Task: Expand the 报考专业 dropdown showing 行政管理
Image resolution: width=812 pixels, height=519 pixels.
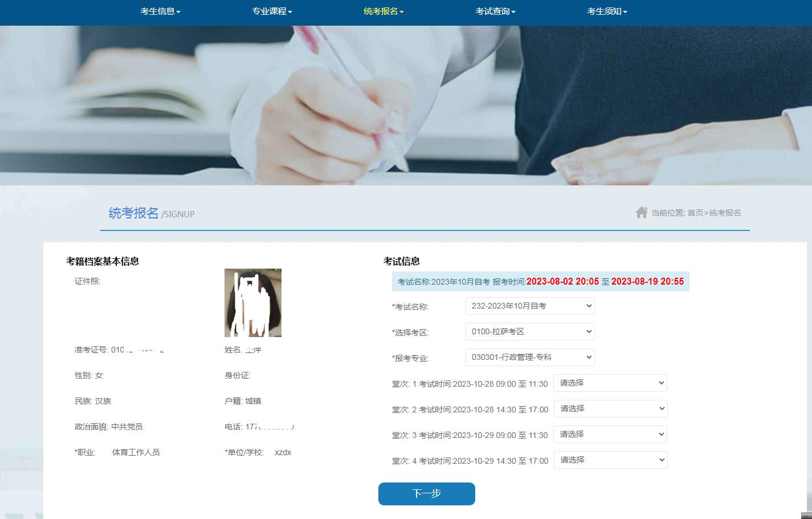Action: (x=530, y=358)
